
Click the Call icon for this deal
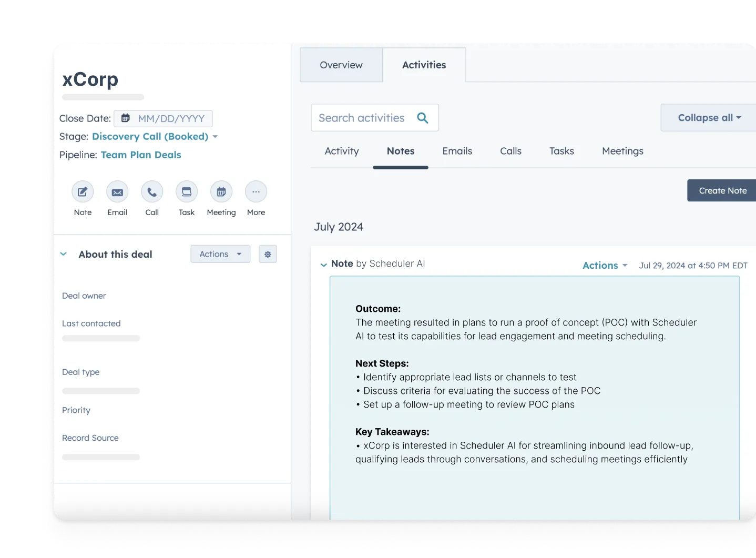coord(151,191)
